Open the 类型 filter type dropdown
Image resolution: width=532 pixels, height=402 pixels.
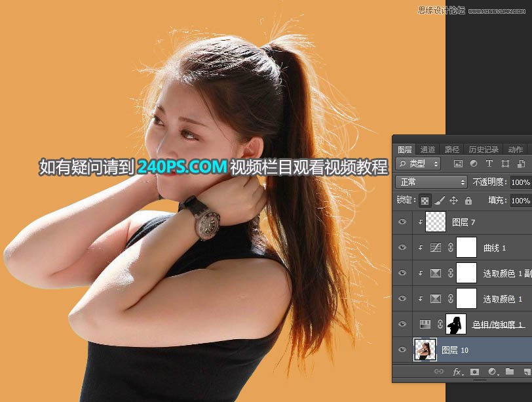[417, 164]
